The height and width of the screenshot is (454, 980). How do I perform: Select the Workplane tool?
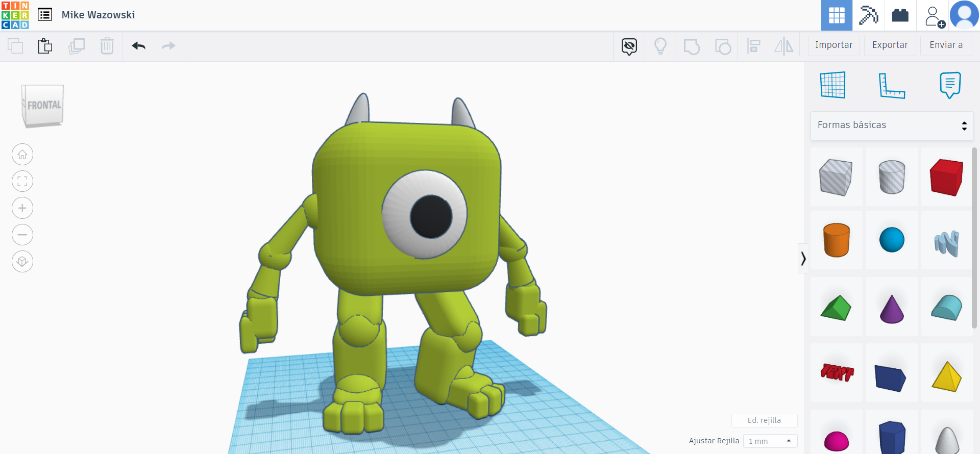click(833, 85)
